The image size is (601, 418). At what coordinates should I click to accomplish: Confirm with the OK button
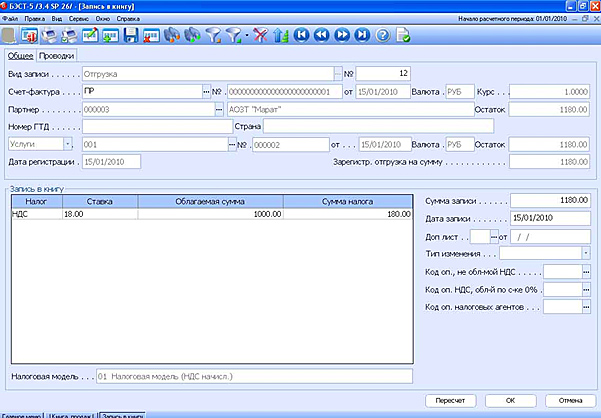510,399
